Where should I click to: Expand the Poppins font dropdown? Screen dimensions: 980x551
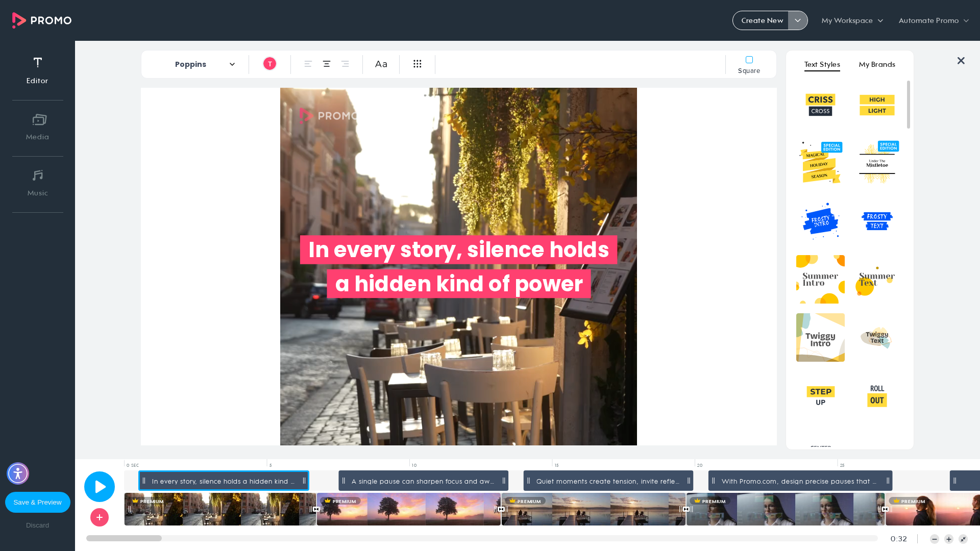(204, 64)
